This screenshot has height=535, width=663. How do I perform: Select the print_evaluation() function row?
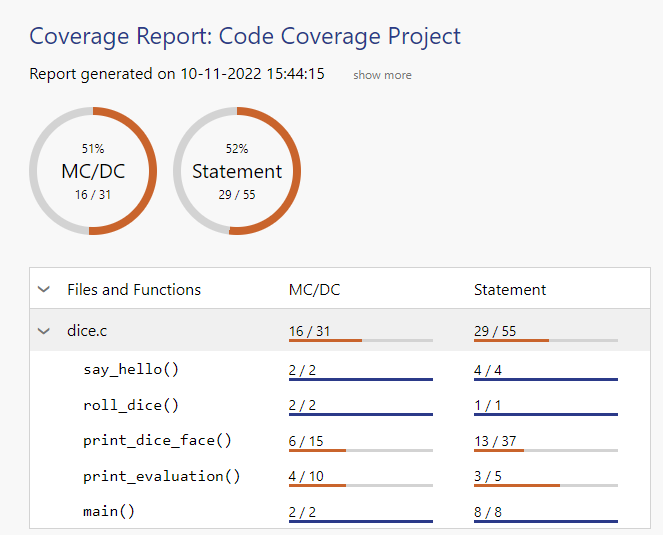(162, 476)
